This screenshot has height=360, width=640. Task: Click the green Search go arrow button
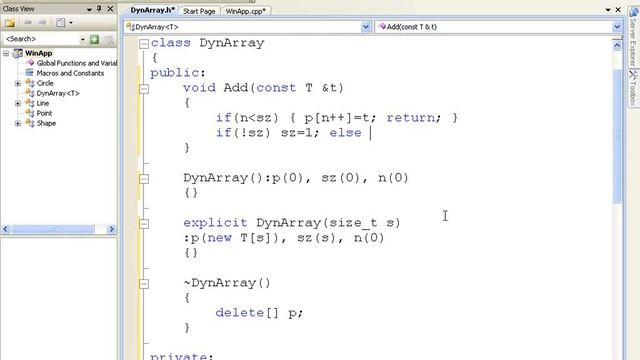click(94, 39)
